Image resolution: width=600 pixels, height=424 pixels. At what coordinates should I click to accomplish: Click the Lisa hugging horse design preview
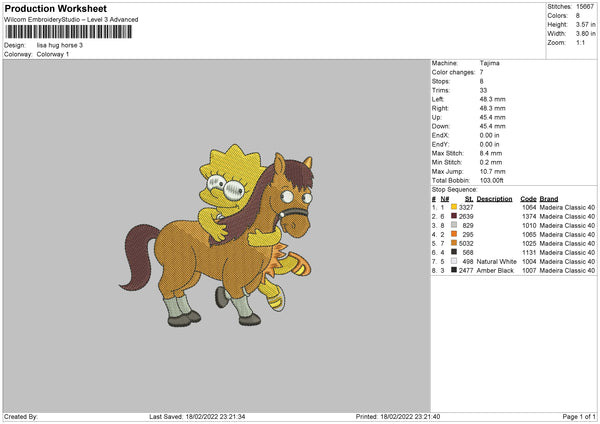(x=217, y=235)
